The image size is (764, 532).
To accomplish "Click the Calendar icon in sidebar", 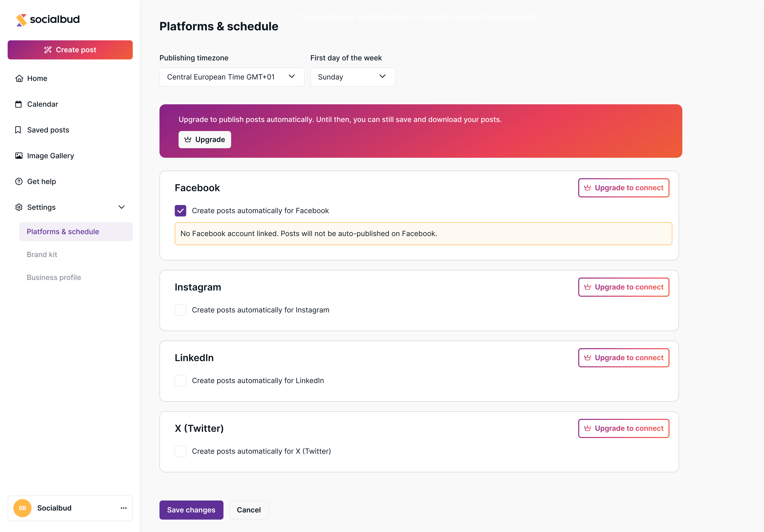I will coord(19,104).
